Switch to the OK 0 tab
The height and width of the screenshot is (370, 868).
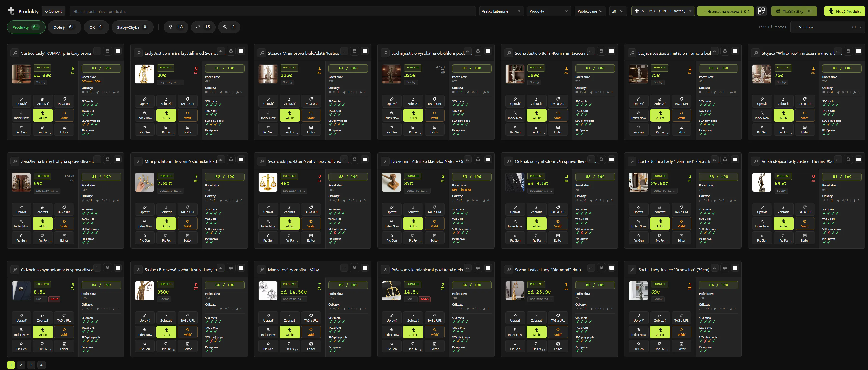pyautogui.click(x=96, y=27)
